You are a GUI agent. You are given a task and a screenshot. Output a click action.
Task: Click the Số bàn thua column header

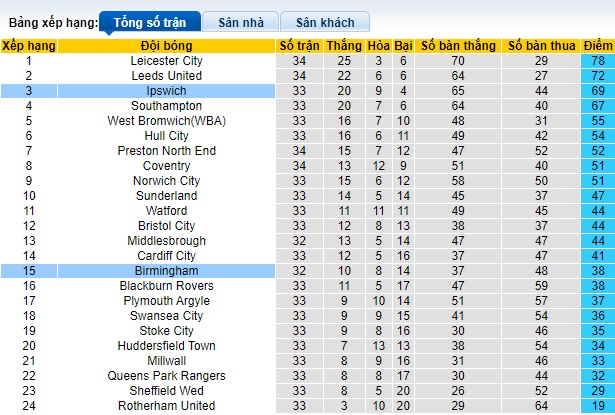click(x=541, y=46)
